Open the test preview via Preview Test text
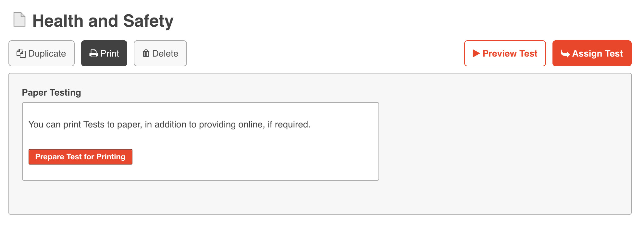The image size is (644, 225). coord(510,53)
